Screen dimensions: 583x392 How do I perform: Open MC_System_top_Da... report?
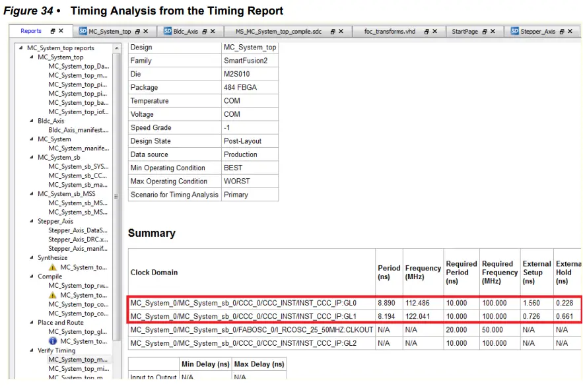click(79, 66)
